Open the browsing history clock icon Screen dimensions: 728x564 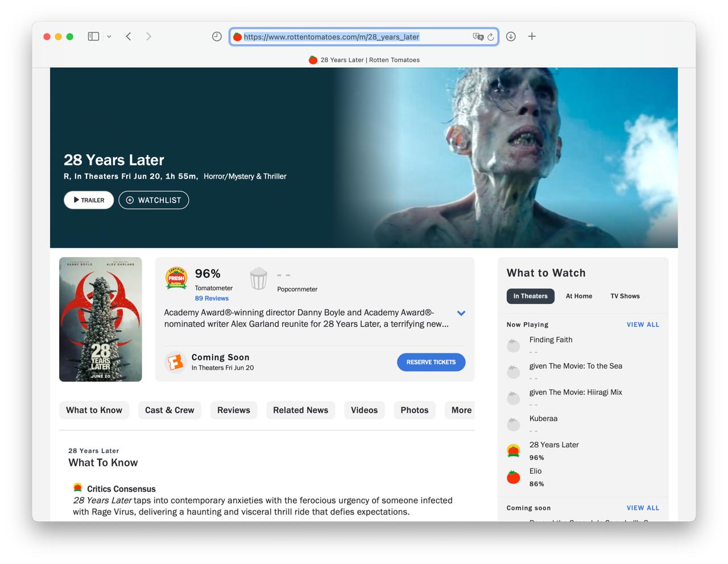tap(217, 36)
